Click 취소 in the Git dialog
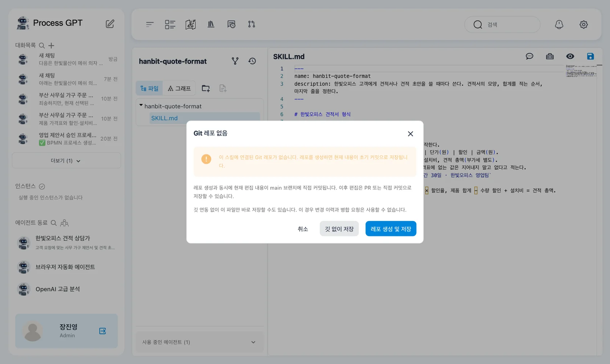This screenshot has width=610, height=364. (x=303, y=229)
